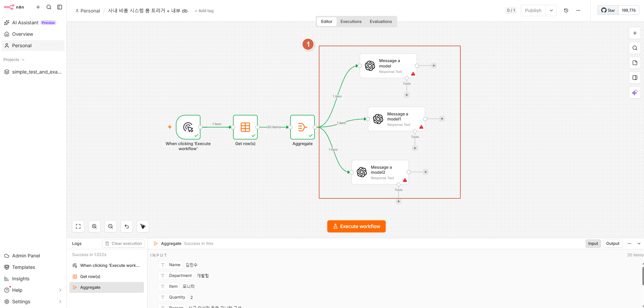Switch log view to Output
This screenshot has width=644, height=308.
[613, 244]
